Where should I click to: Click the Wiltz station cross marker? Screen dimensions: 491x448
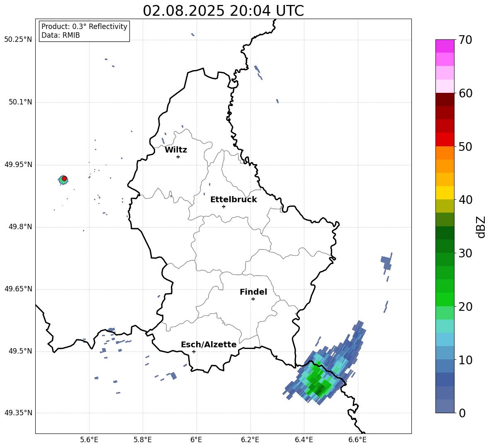click(x=178, y=157)
